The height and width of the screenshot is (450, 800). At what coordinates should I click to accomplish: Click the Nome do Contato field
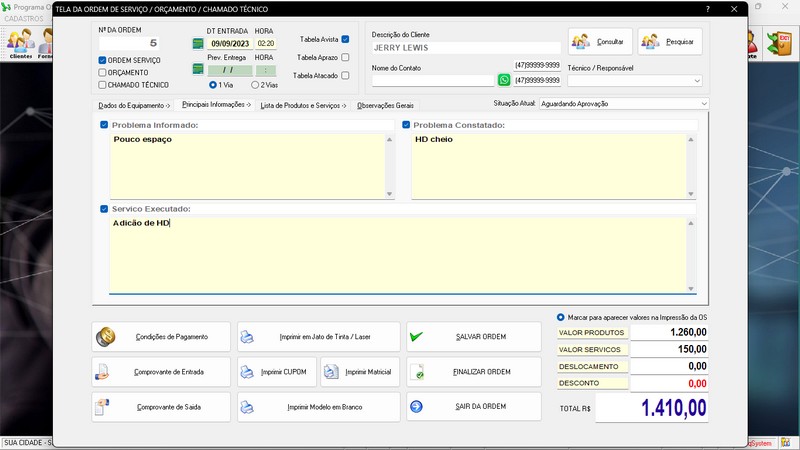coord(433,81)
